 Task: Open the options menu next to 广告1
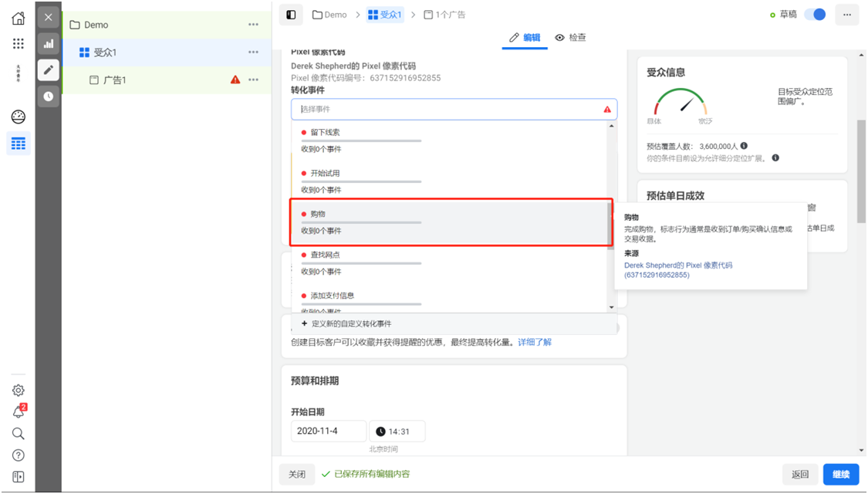point(253,80)
